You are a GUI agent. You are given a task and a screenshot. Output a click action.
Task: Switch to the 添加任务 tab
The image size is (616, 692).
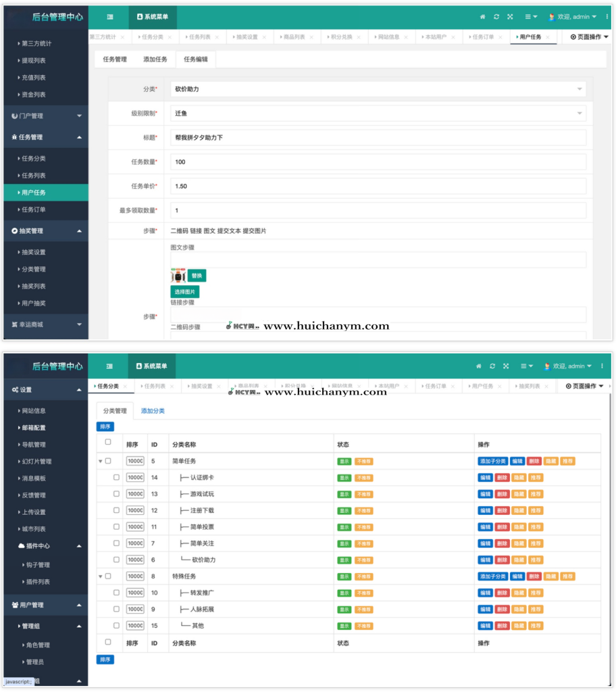(x=155, y=59)
